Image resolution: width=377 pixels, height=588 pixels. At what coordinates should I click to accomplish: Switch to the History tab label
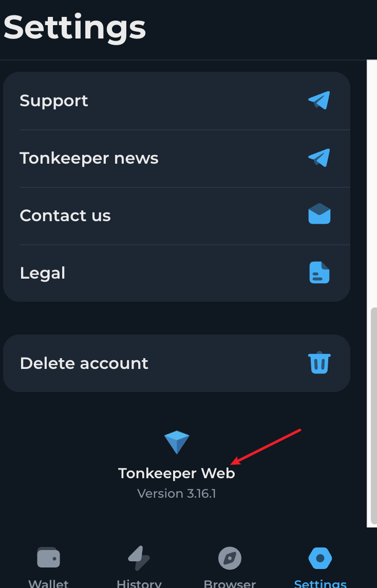point(139,583)
